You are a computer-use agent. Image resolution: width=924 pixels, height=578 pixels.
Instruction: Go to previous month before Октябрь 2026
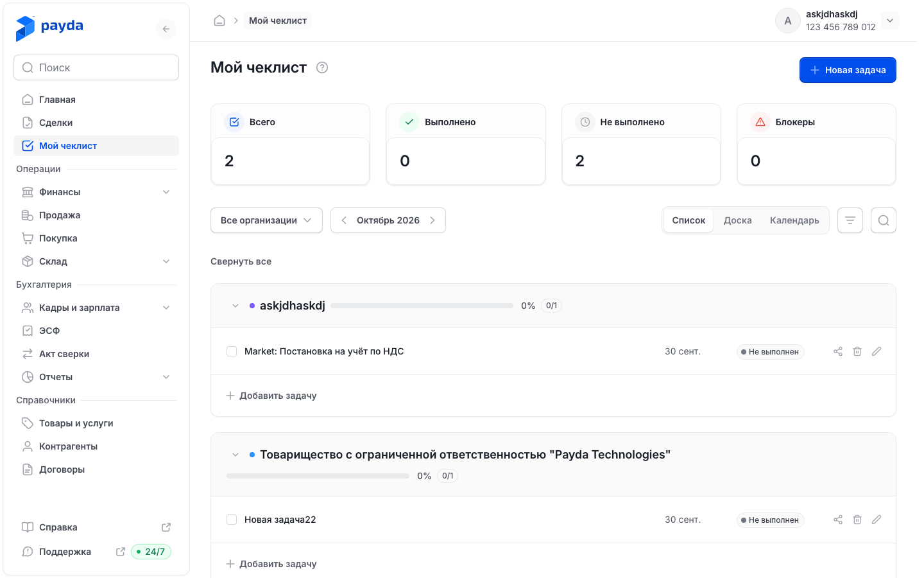point(344,220)
